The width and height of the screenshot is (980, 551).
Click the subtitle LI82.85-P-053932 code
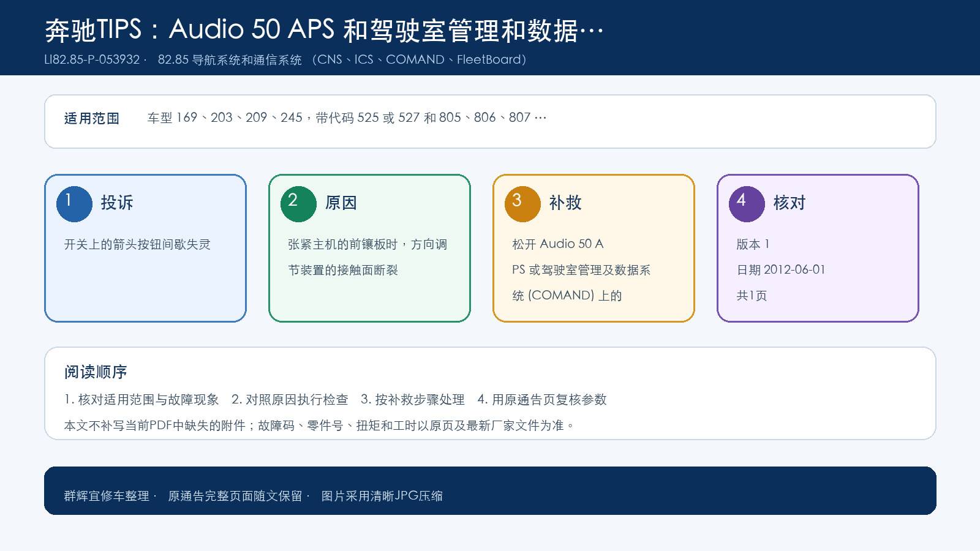click(x=92, y=59)
